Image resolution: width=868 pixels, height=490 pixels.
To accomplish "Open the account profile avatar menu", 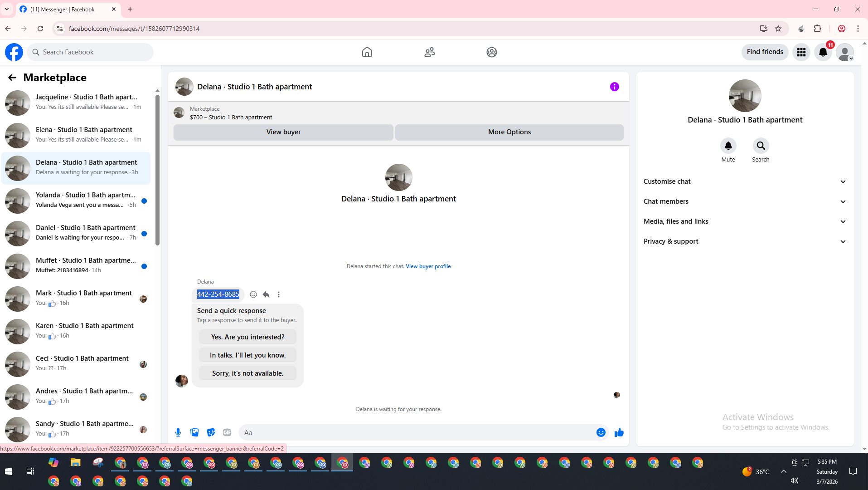I will coord(845,52).
